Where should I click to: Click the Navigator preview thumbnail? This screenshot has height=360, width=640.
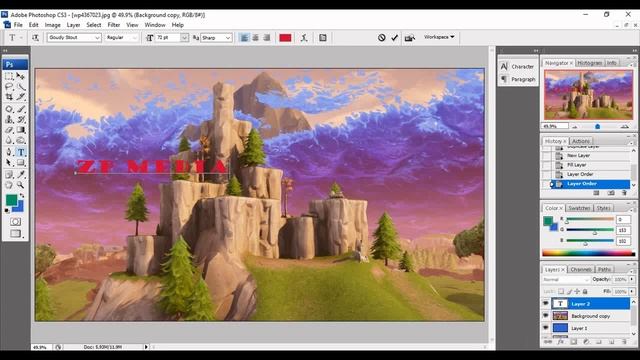[x=589, y=95]
